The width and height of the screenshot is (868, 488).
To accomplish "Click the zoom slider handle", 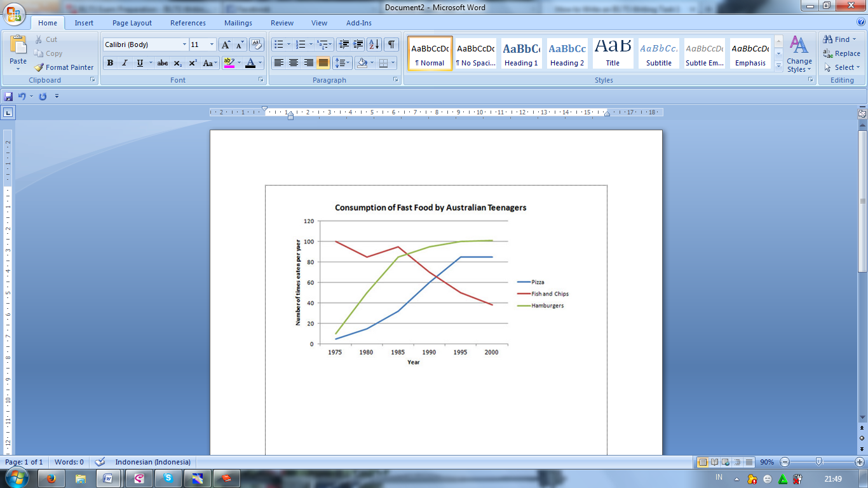I will [x=819, y=462].
